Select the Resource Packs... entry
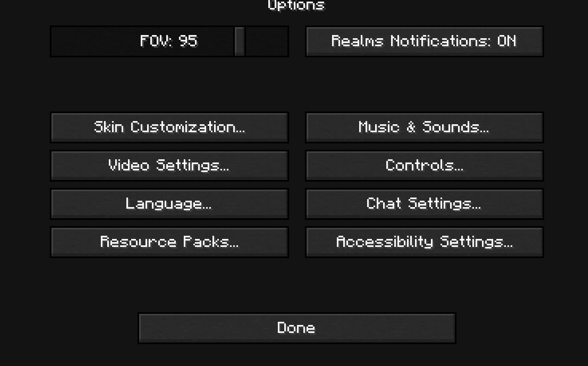The image size is (588, 366). tap(169, 242)
